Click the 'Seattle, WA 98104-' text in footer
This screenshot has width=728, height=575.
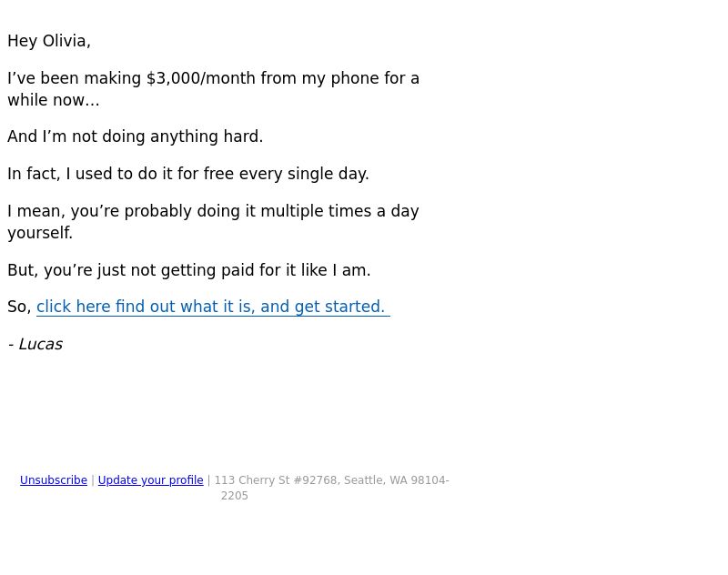[x=397, y=480]
